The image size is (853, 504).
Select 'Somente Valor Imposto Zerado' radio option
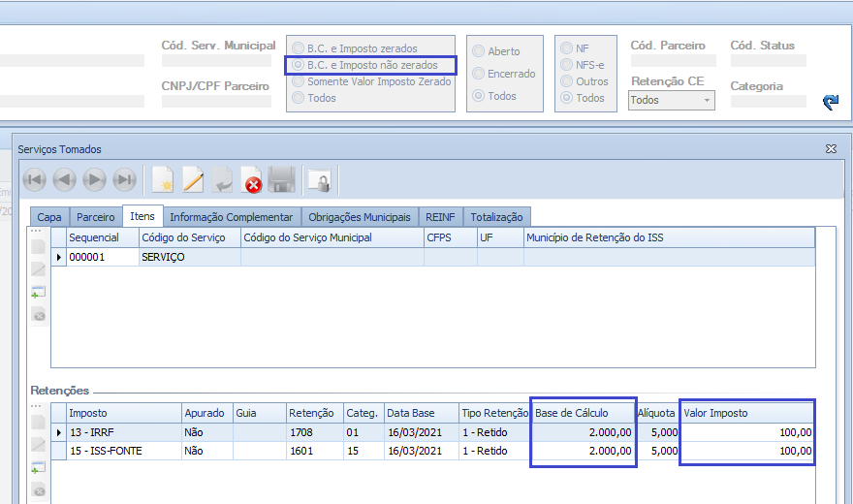tap(299, 82)
